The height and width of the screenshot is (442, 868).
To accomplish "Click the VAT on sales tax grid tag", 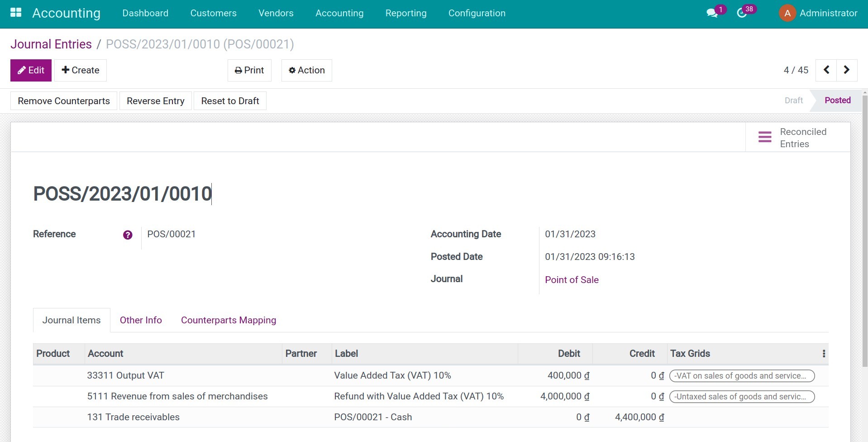I will tap(741, 376).
